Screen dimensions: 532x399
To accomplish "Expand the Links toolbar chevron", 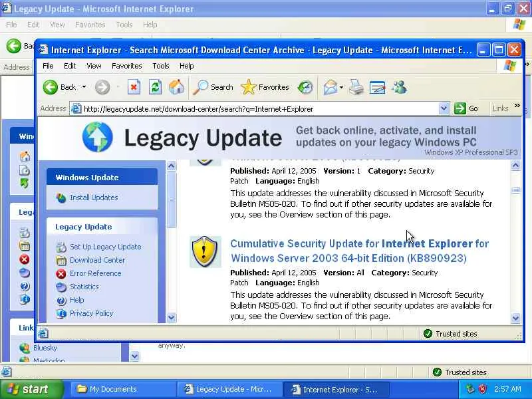I will coord(517,106).
